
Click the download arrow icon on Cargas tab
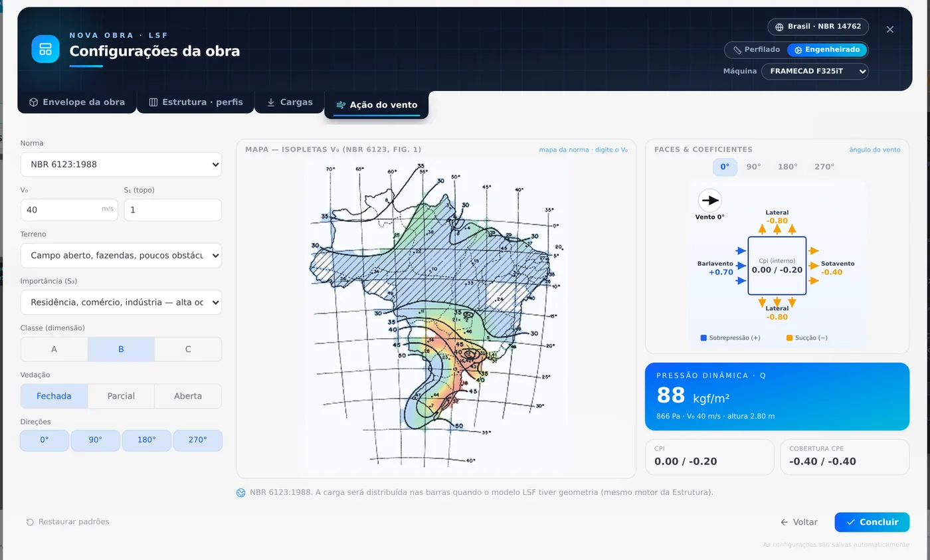click(271, 102)
